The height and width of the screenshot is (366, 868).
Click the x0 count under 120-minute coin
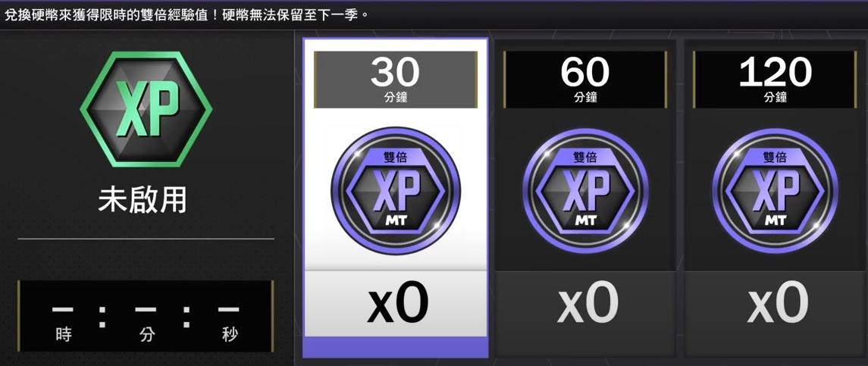coord(776,303)
